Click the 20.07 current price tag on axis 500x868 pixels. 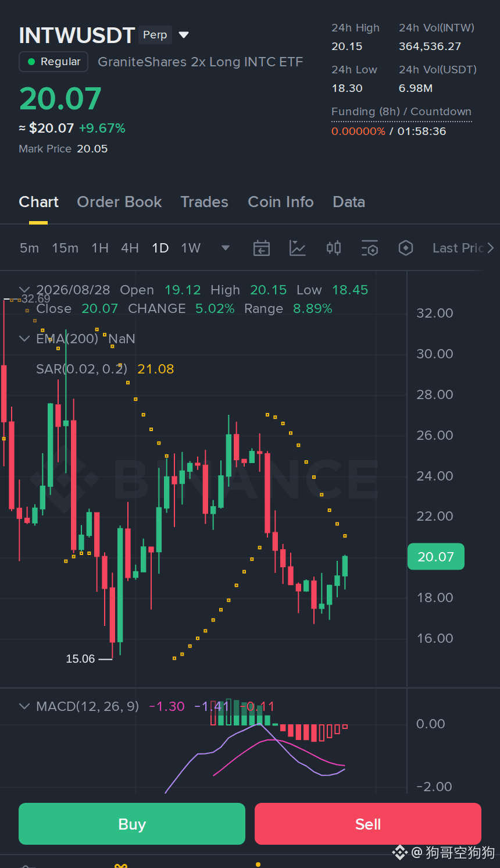click(x=436, y=557)
